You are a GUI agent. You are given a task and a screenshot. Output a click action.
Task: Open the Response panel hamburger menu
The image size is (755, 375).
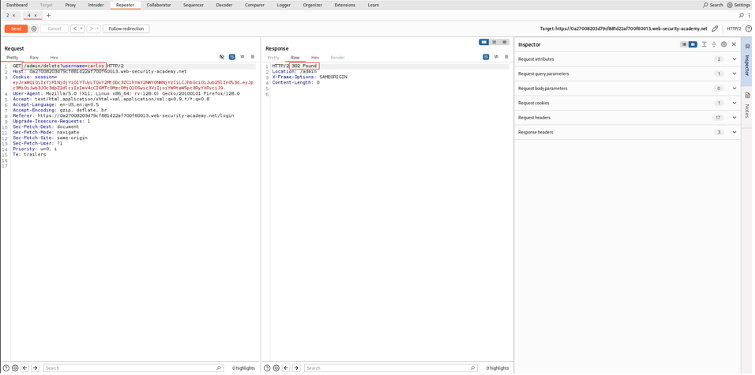tap(506, 57)
